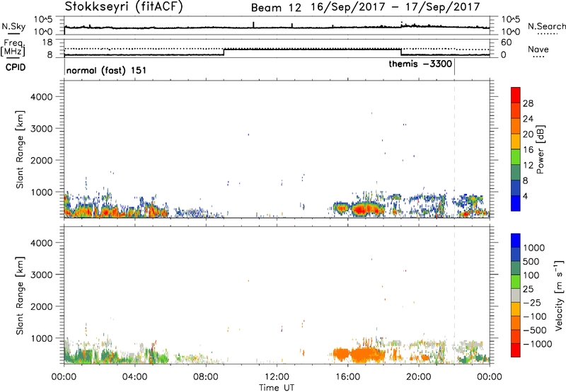Click the 'CPID' row label
The image size is (566, 392).
[x=16, y=67]
